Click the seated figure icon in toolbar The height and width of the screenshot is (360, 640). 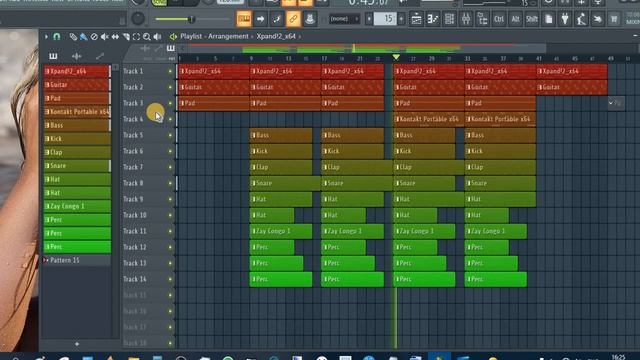coord(581,19)
